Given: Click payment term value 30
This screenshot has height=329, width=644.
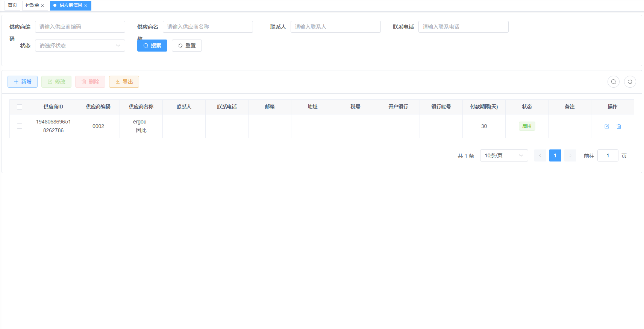Looking at the screenshot, I should [484, 126].
